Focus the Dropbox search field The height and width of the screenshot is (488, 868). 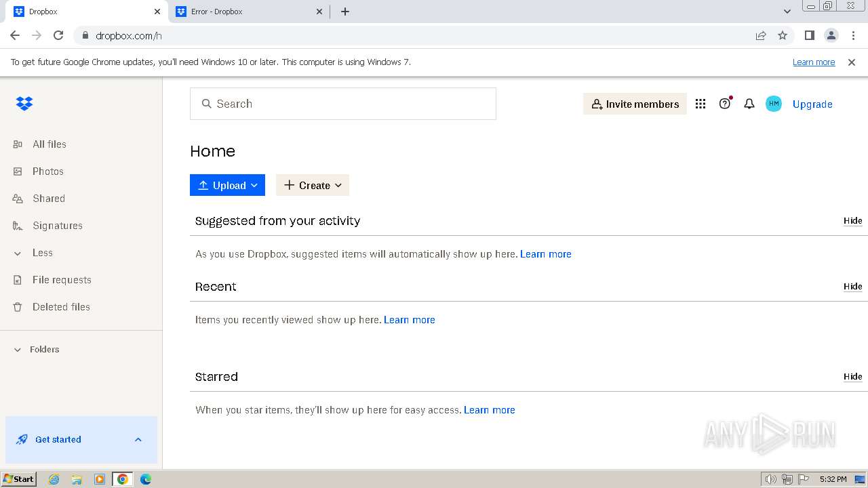tap(343, 104)
